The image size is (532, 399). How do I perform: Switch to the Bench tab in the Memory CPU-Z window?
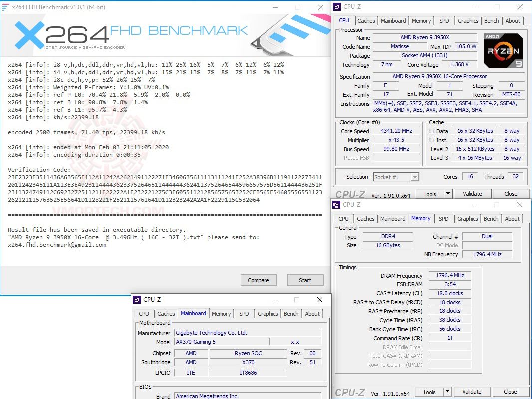[491, 219]
